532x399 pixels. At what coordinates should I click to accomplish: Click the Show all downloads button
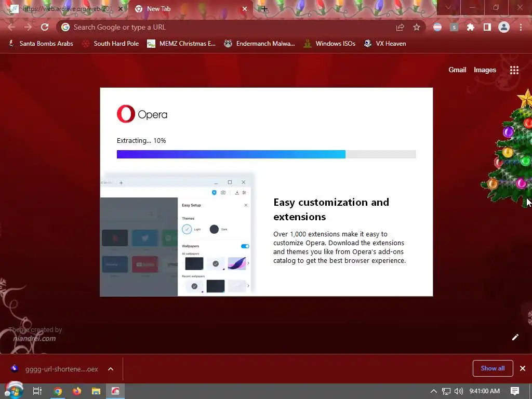pos(493,368)
